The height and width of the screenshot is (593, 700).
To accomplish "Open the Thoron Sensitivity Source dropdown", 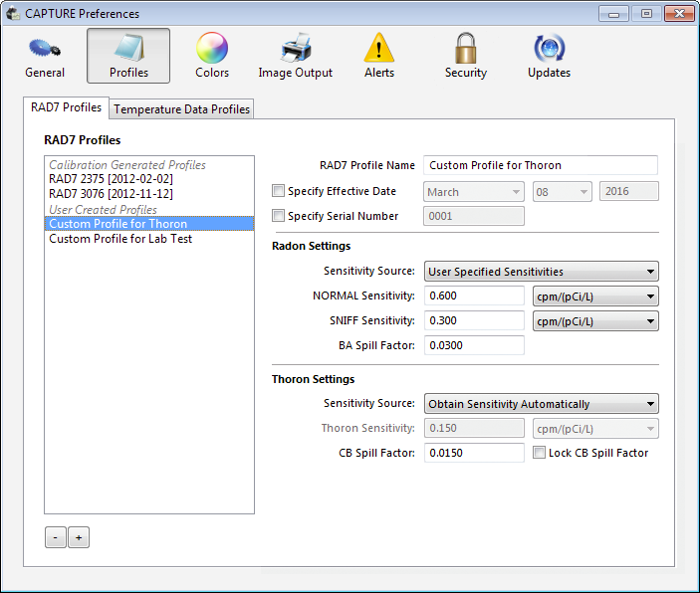I will [541, 404].
